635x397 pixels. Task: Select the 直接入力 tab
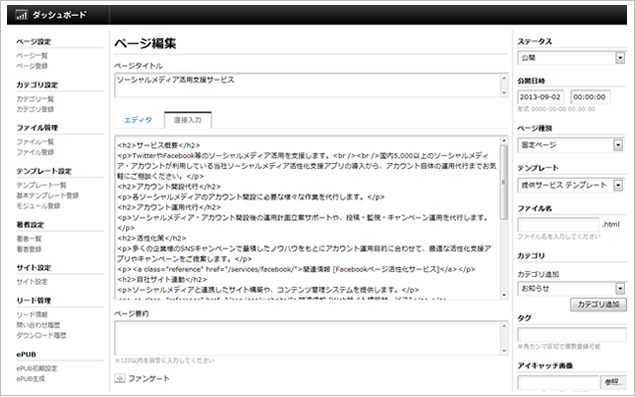pyautogui.click(x=188, y=120)
